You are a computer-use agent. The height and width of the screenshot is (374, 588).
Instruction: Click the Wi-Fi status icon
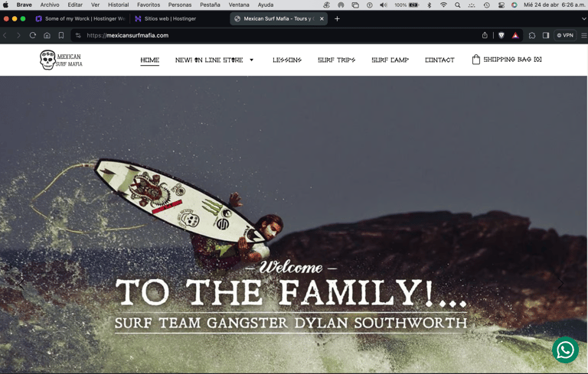pos(443,5)
